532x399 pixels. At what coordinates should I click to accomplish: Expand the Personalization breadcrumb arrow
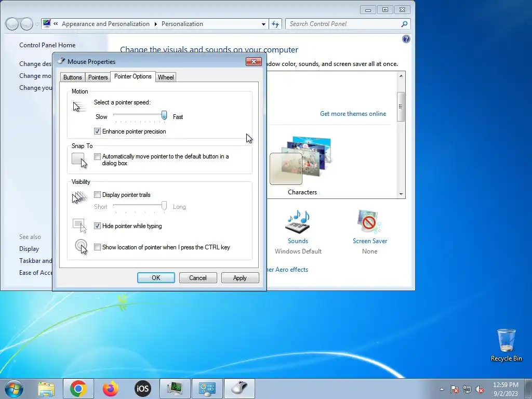(x=156, y=24)
